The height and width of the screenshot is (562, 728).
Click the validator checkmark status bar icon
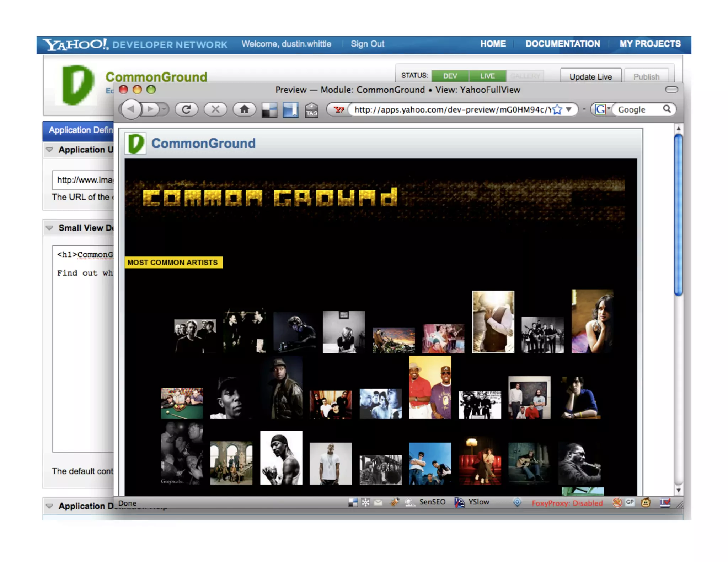(x=665, y=503)
